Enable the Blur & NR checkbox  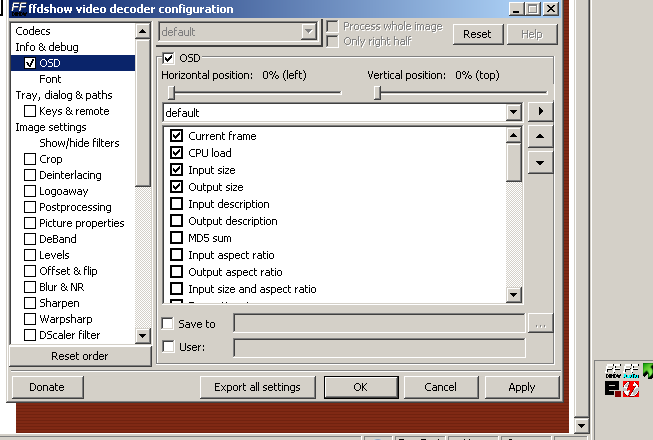tap(30, 287)
